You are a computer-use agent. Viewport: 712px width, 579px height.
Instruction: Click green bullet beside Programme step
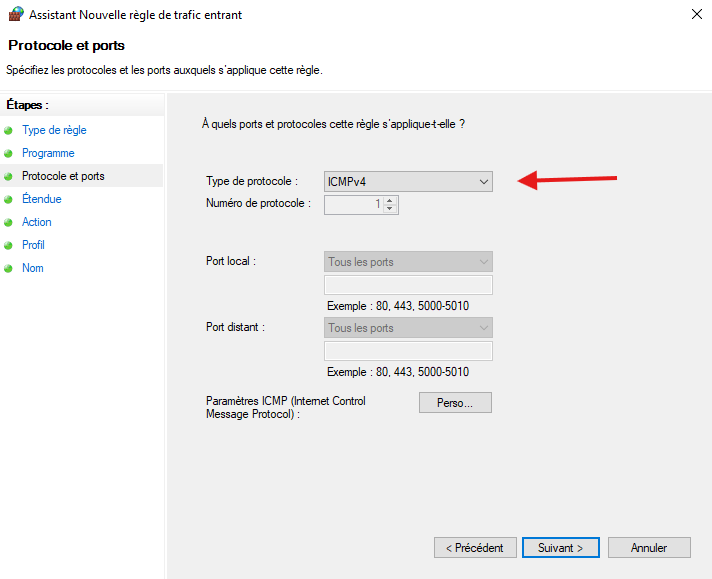coord(8,153)
